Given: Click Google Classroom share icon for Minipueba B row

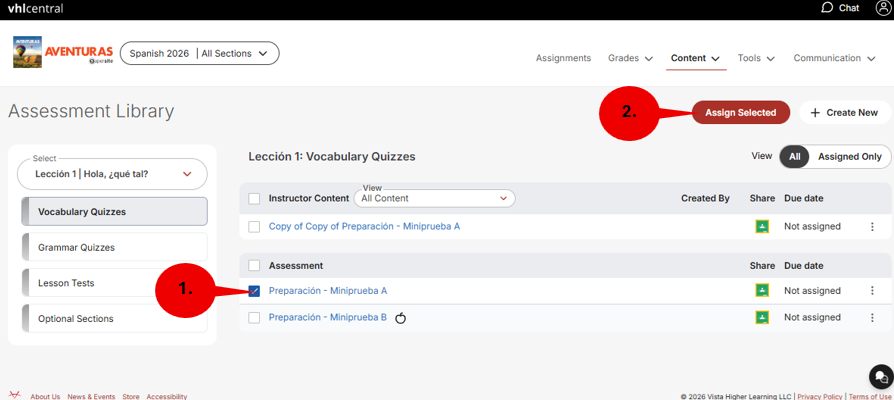Looking at the screenshot, I should click(x=762, y=317).
